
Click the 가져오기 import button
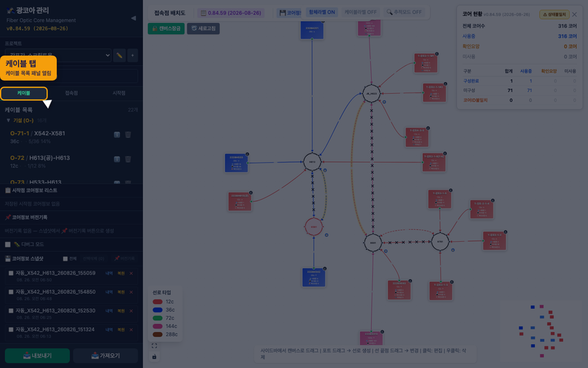106,355
